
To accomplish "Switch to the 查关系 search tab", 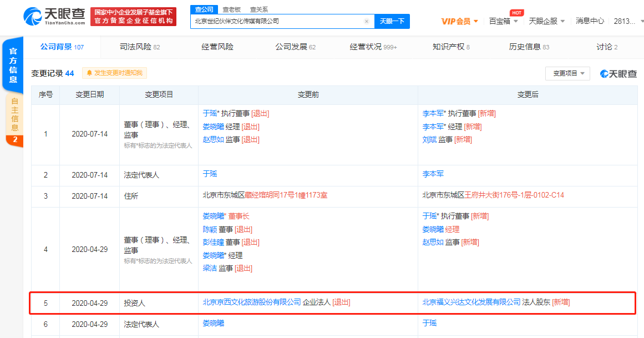I will [258, 9].
